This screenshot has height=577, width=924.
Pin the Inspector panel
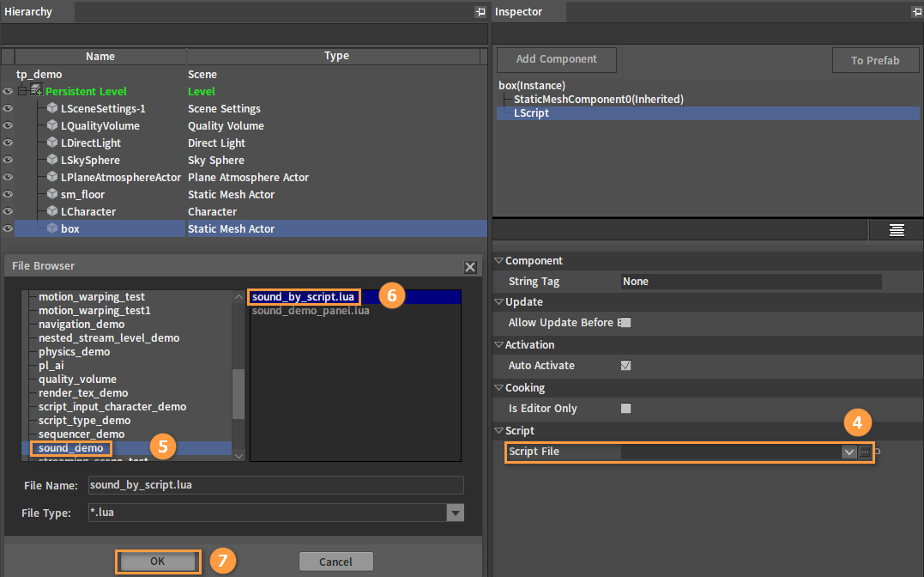coord(917,12)
